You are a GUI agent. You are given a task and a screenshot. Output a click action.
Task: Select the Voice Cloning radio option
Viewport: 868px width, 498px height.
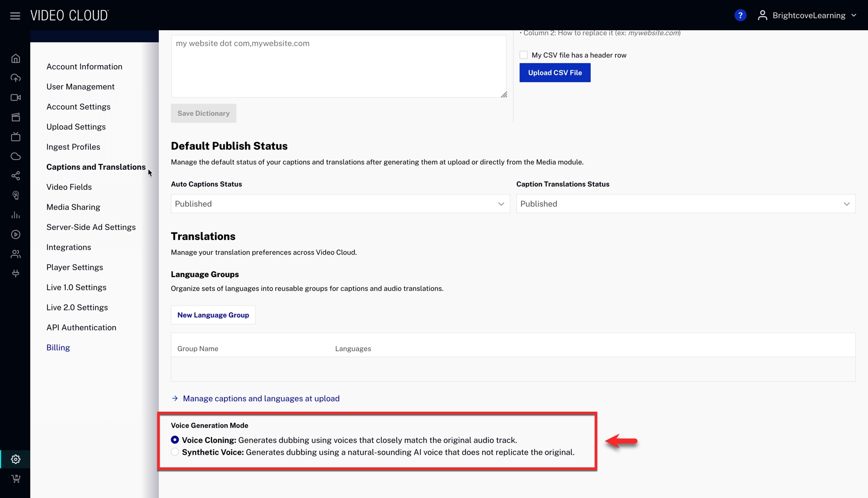175,440
